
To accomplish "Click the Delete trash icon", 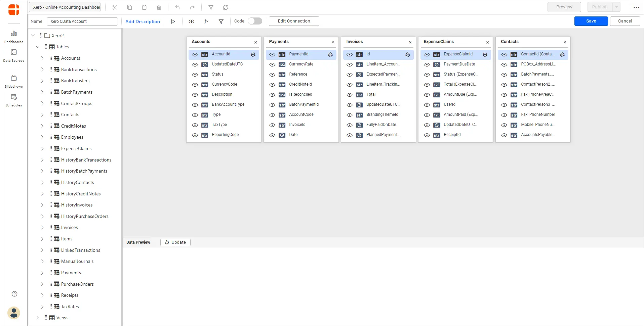I will tap(159, 7).
